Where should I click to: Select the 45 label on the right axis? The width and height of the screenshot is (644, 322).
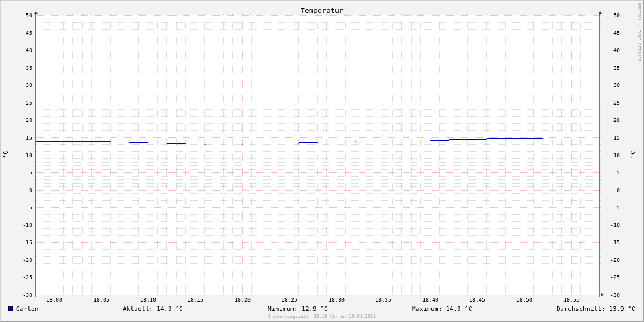pos(617,33)
